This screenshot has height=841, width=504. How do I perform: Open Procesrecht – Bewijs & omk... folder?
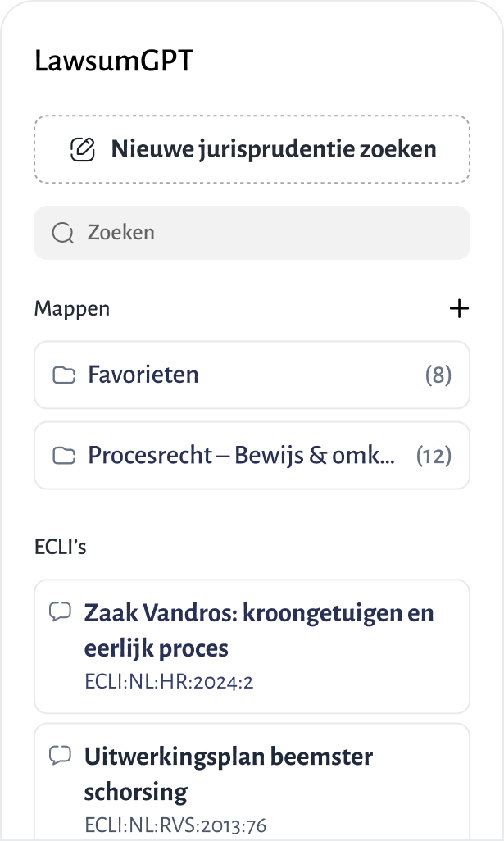click(241, 456)
